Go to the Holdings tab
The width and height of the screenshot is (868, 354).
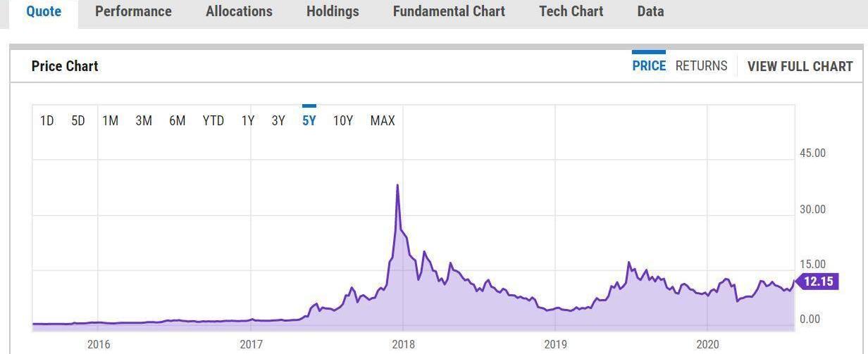coord(333,11)
